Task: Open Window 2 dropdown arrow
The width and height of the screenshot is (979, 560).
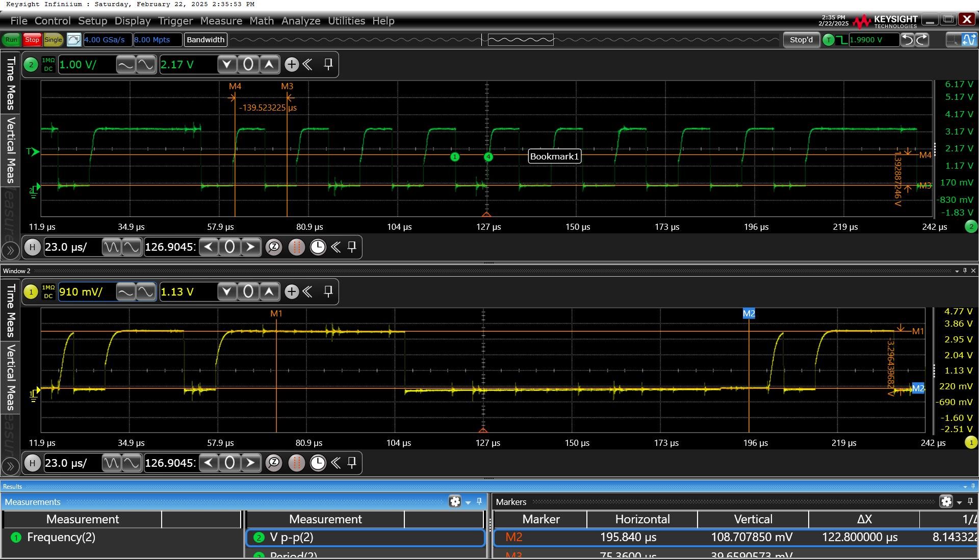Action: tap(957, 271)
